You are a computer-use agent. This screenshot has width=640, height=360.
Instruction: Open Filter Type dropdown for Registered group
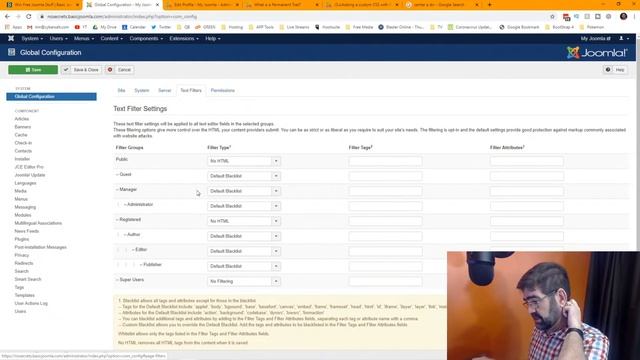(x=244, y=221)
